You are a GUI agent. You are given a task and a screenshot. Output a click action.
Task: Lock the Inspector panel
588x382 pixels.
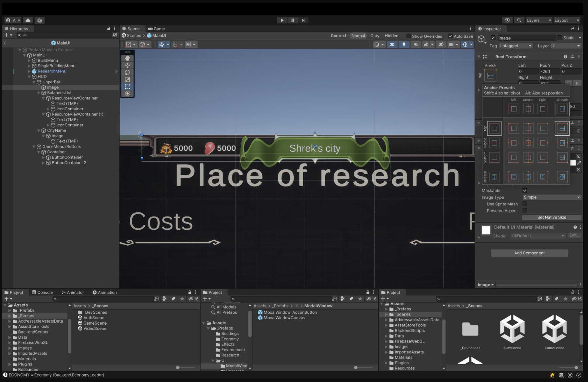coord(572,29)
